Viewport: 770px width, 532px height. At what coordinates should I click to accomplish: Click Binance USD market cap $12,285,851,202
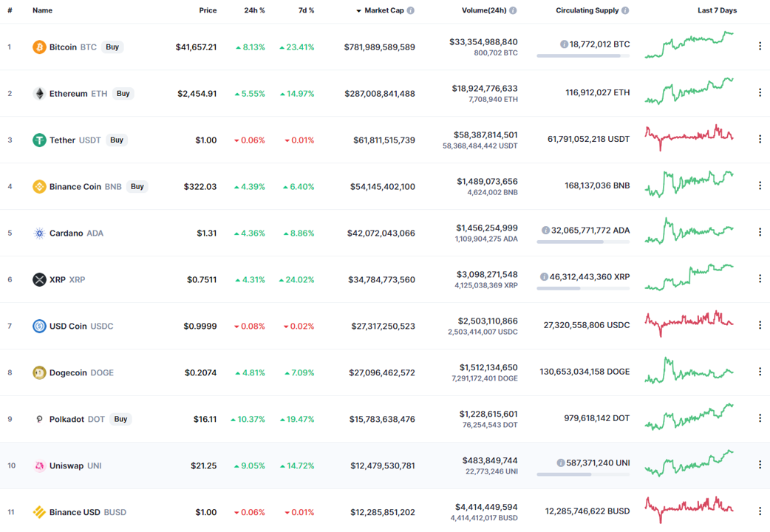point(383,512)
